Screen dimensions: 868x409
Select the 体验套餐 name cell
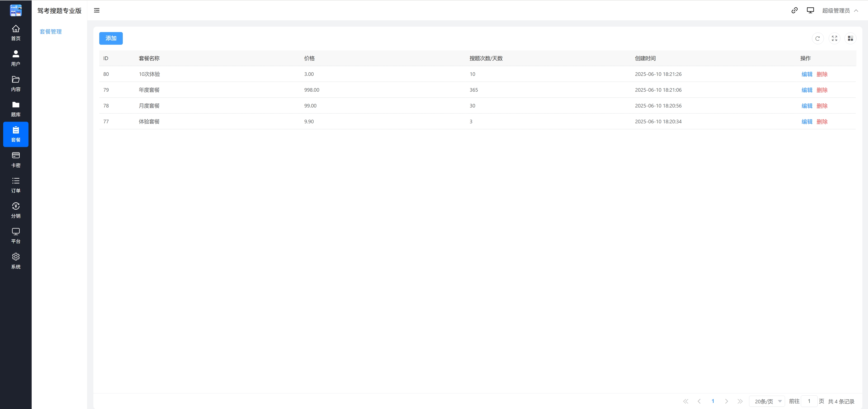pos(149,122)
